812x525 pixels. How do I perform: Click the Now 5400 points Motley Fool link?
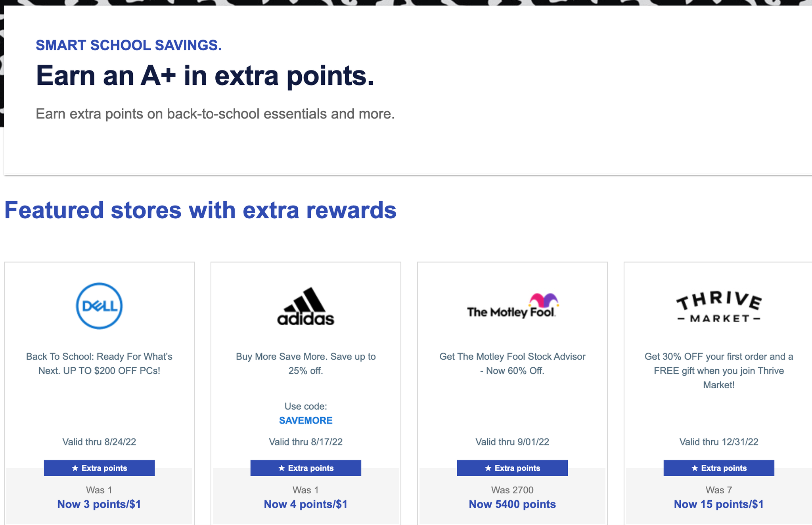point(512,504)
